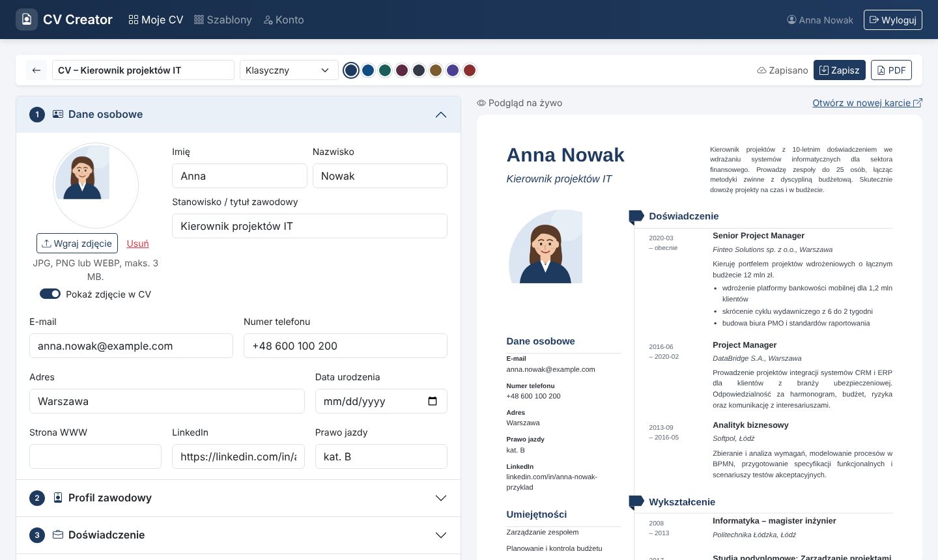Click the cloud Zapisano status

[x=782, y=70]
